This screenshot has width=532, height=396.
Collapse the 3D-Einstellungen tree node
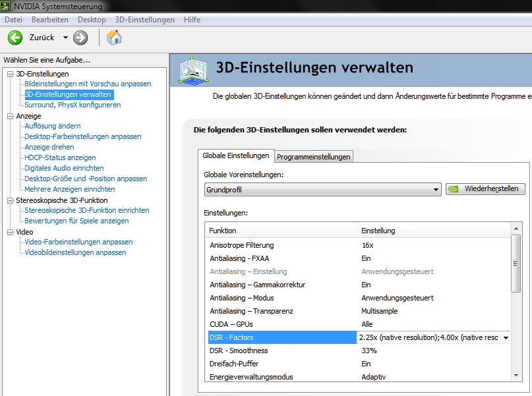(11, 74)
